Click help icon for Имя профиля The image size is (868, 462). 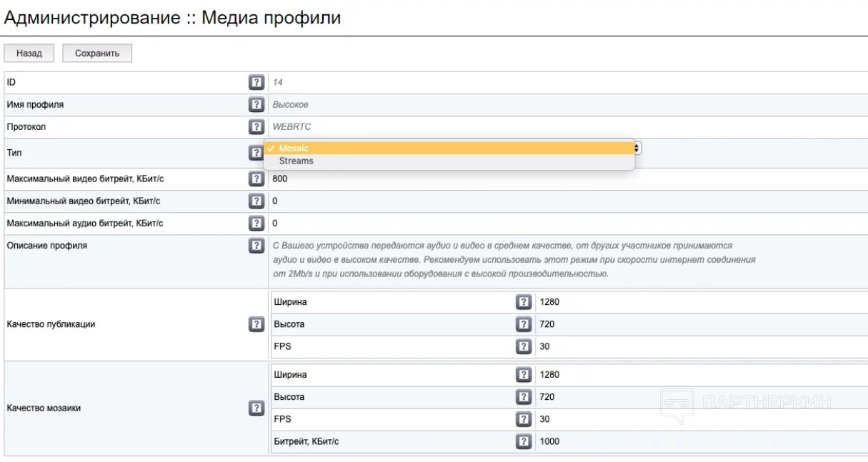coord(256,105)
